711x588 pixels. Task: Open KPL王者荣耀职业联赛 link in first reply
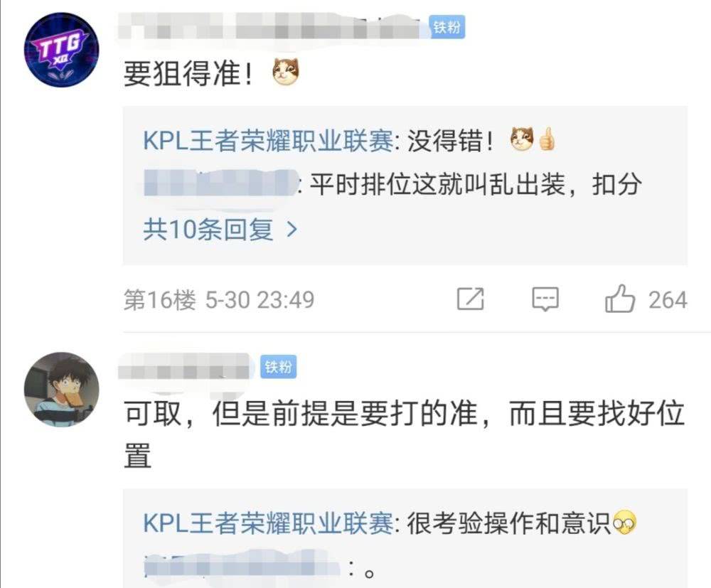point(269,140)
